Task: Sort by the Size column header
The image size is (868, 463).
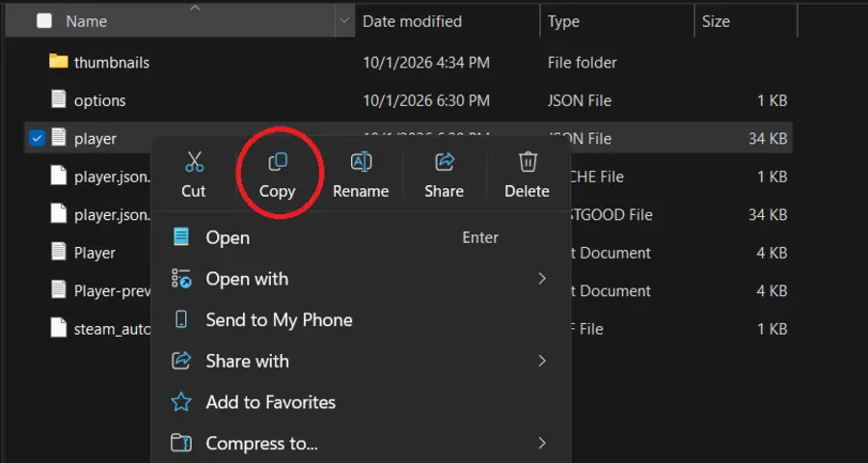Action: coord(716,21)
